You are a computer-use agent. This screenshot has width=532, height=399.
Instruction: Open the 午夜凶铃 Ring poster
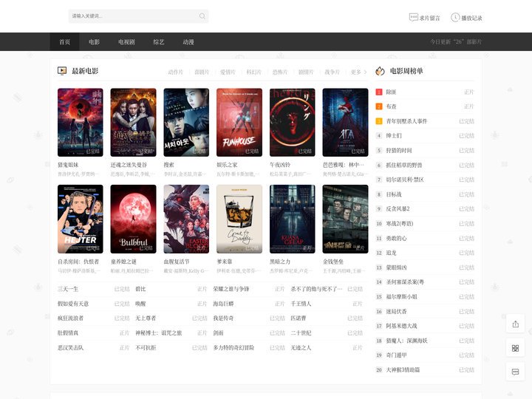tap(293, 123)
